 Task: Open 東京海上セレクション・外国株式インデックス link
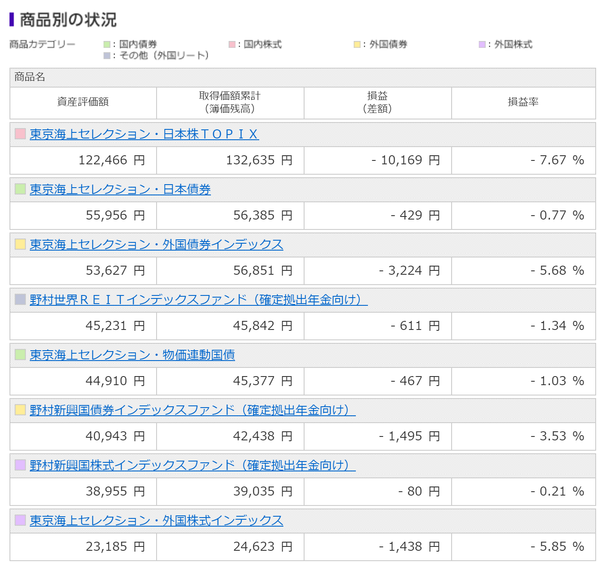157,521
